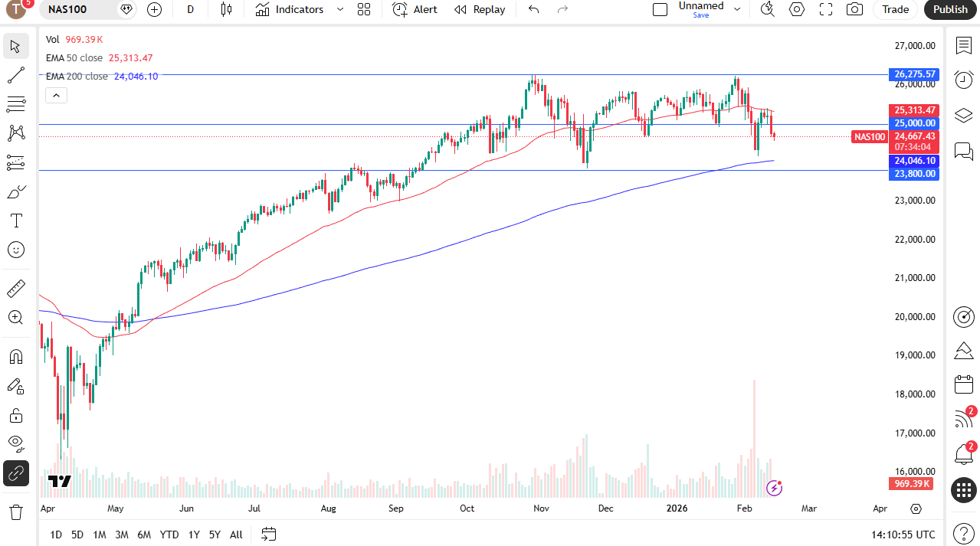Show All date range
980x546 pixels.
236,535
